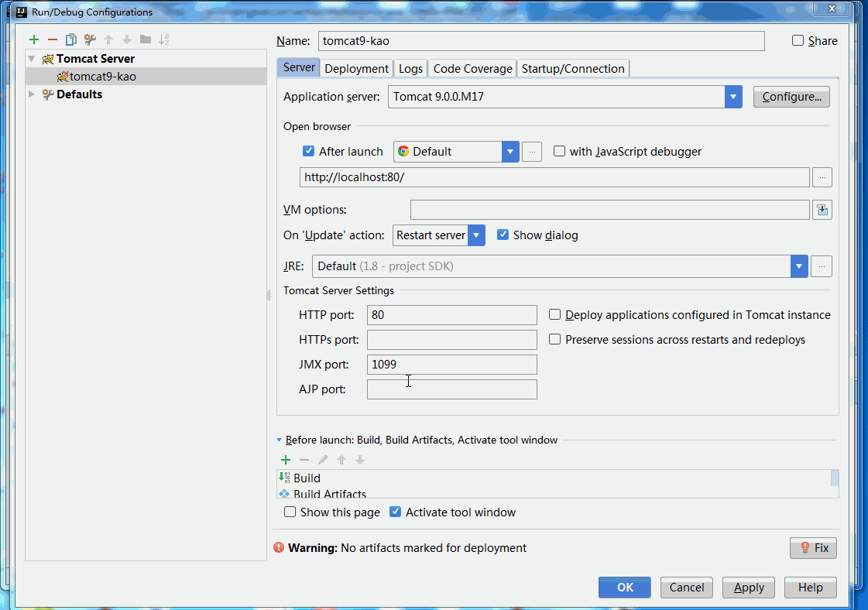Click JMX port field
This screenshot has height=610, width=868.
pyautogui.click(x=451, y=365)
